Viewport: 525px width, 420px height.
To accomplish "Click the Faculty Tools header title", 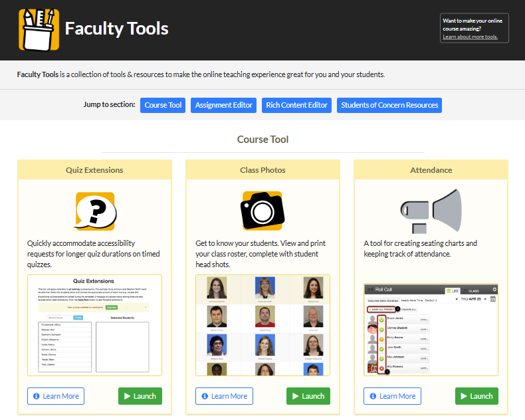I will click(x=116, y=29).
